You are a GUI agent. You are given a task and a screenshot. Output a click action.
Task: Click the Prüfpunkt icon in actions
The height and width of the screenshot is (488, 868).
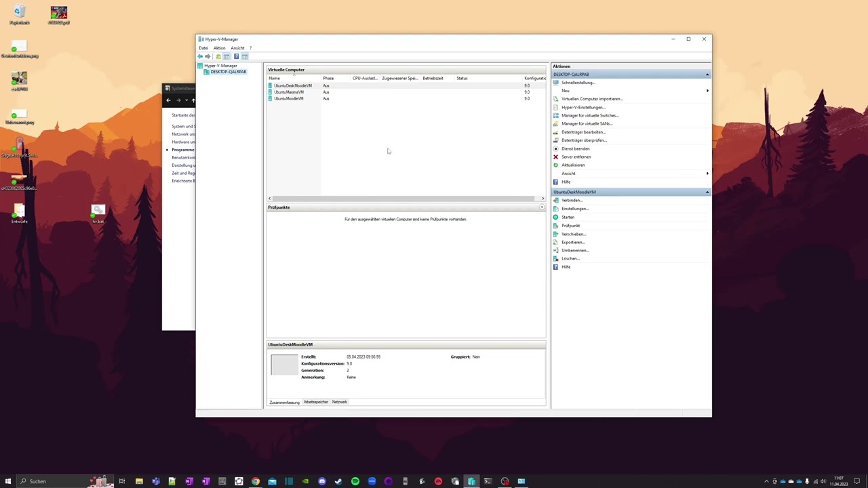coord(556,226)
